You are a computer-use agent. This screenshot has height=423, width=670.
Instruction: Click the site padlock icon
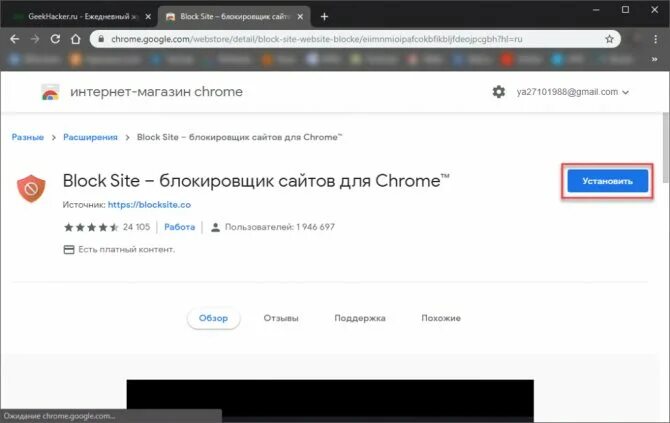point(101,39)
